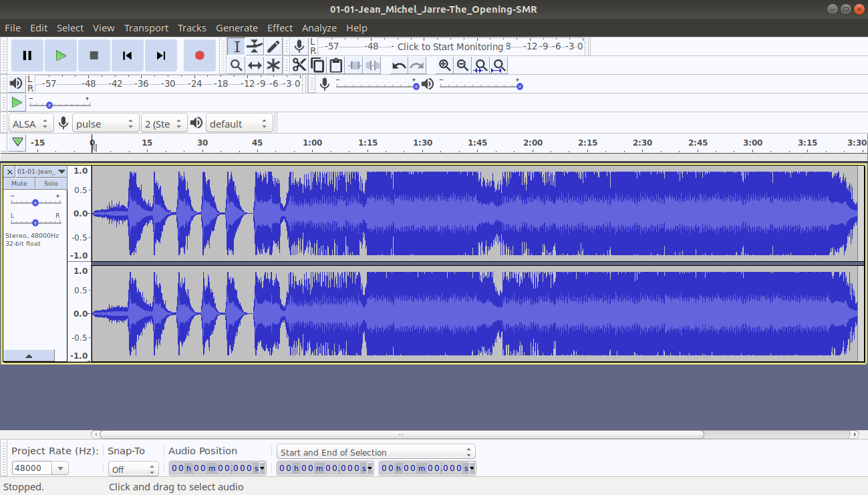This screenshot has width=868, height=495.
Task: Open the ALSA audio host dropdown
Action: pos(31,124)
